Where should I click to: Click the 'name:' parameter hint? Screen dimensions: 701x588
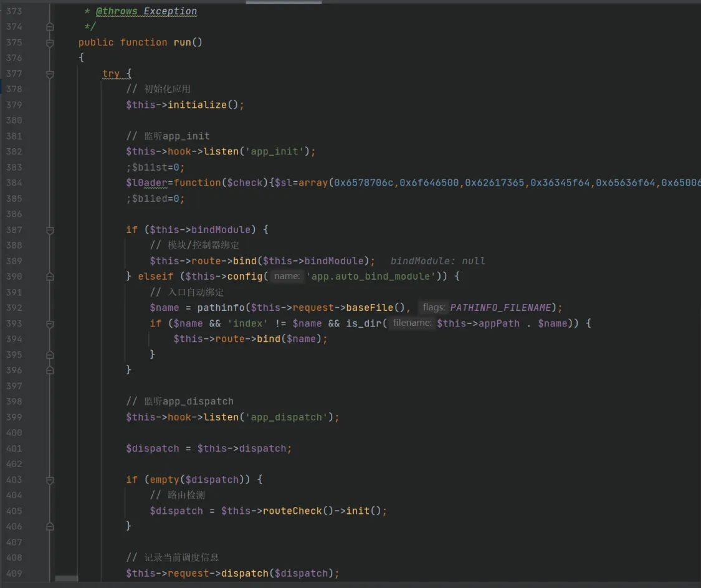(287, 276)
